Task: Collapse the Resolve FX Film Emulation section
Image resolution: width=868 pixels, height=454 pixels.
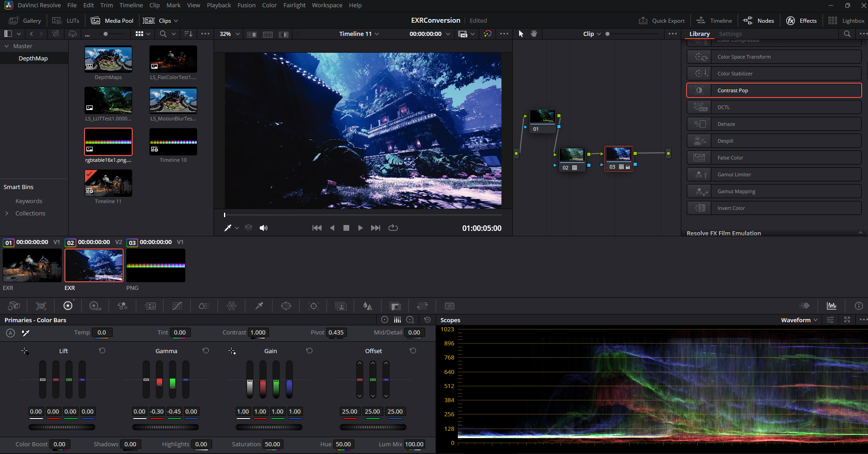Action: pyautogui.click(x=860, y=233)
